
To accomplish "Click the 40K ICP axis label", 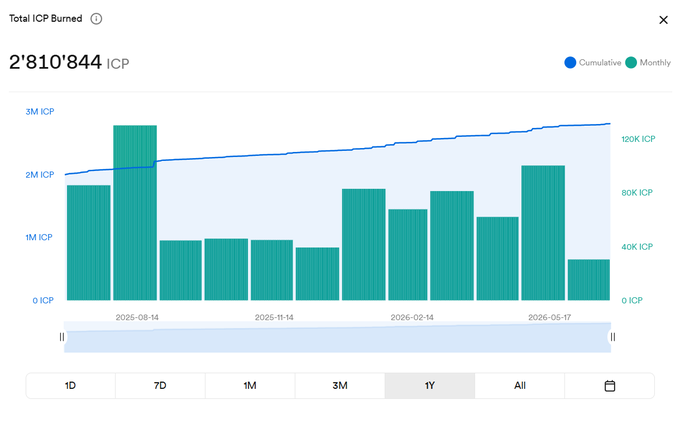I will (x=637, y=247).
